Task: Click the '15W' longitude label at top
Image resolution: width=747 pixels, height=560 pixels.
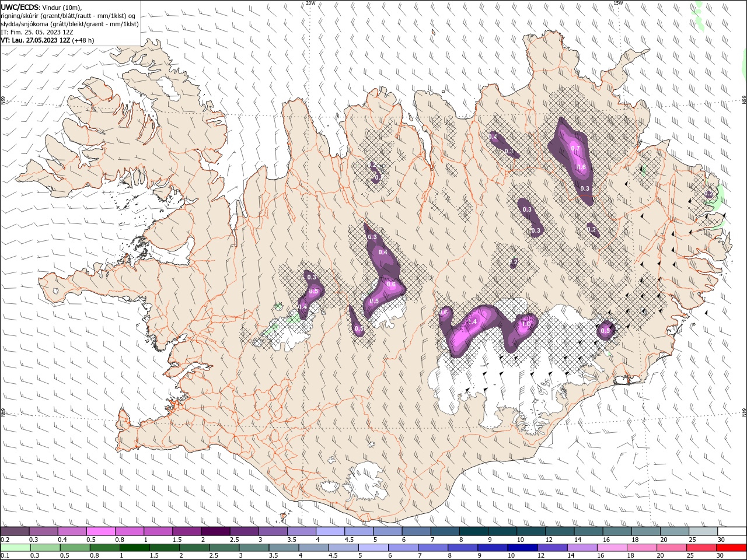Action: pyautogui.click(x=618, y=3)
